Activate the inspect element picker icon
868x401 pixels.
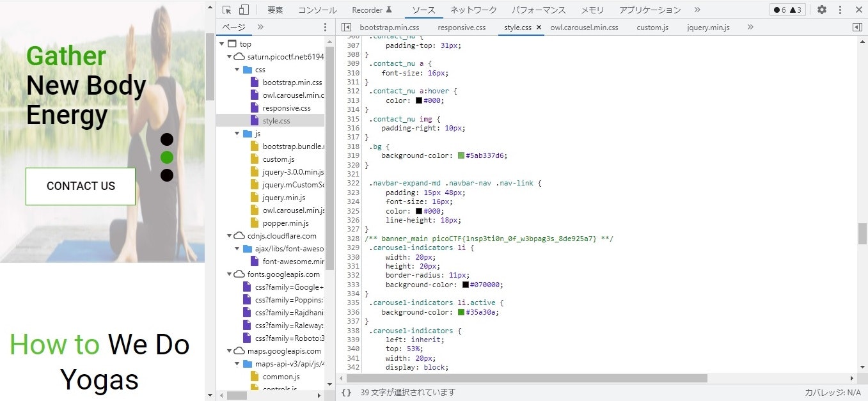226,10
